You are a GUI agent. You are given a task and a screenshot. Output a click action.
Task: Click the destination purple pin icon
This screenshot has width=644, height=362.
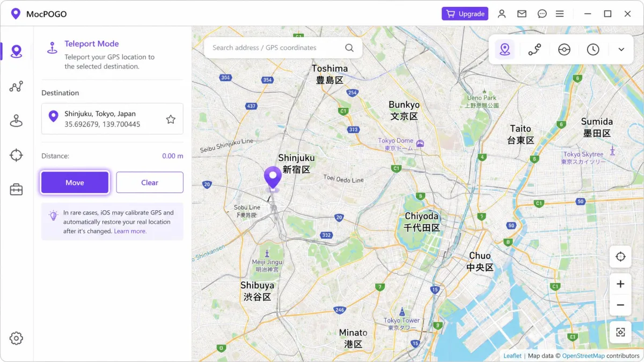53,116
